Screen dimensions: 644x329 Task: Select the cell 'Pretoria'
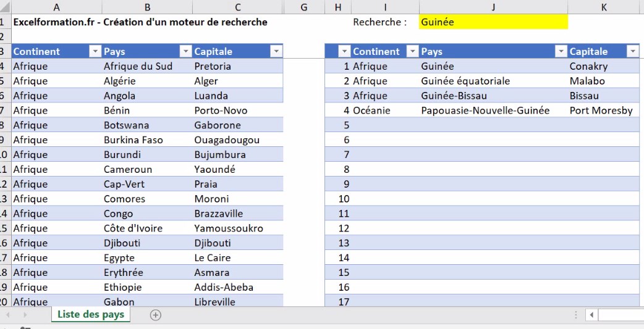coord(238,66)
